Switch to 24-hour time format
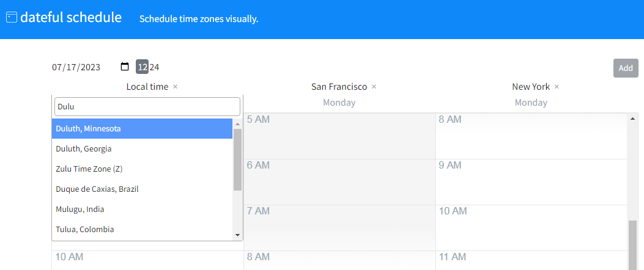 (155, 67)
